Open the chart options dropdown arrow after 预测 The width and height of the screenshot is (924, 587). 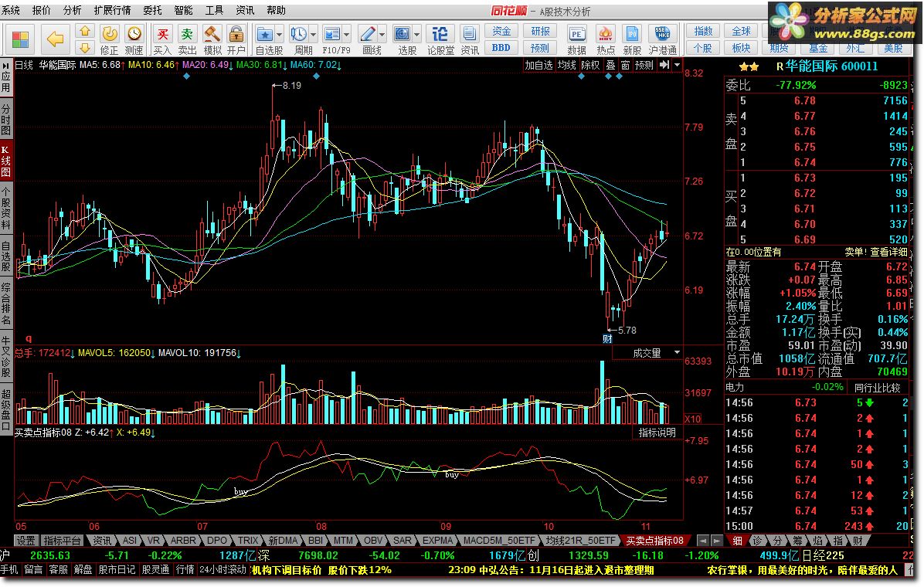[x=677, y=65]
